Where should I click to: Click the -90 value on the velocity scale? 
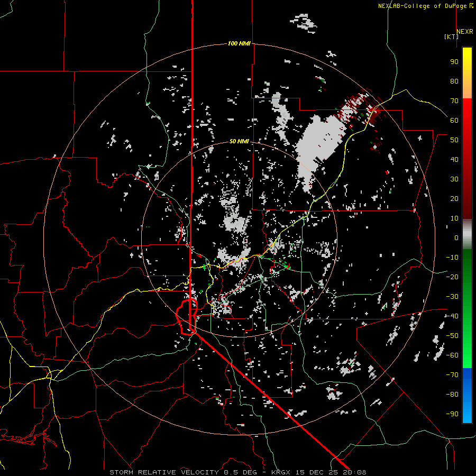tap(452, 414)
